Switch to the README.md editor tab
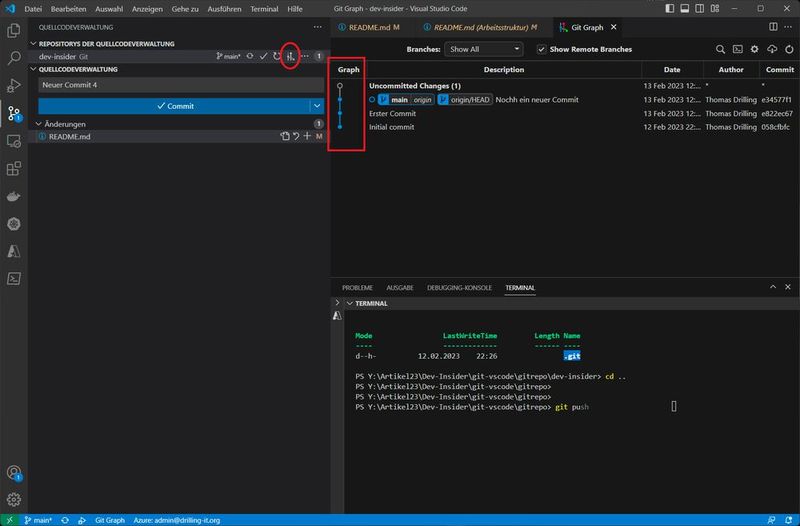Image resolution: width=800 pixels, height=526 pixels. pos(368,27)
